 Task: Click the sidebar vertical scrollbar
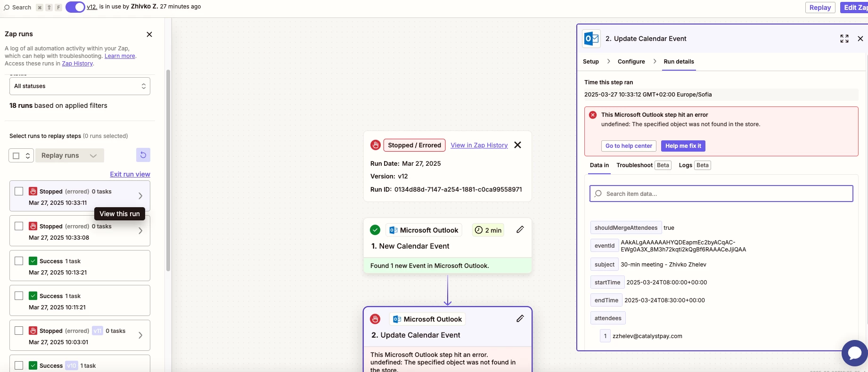click(168, 170)
